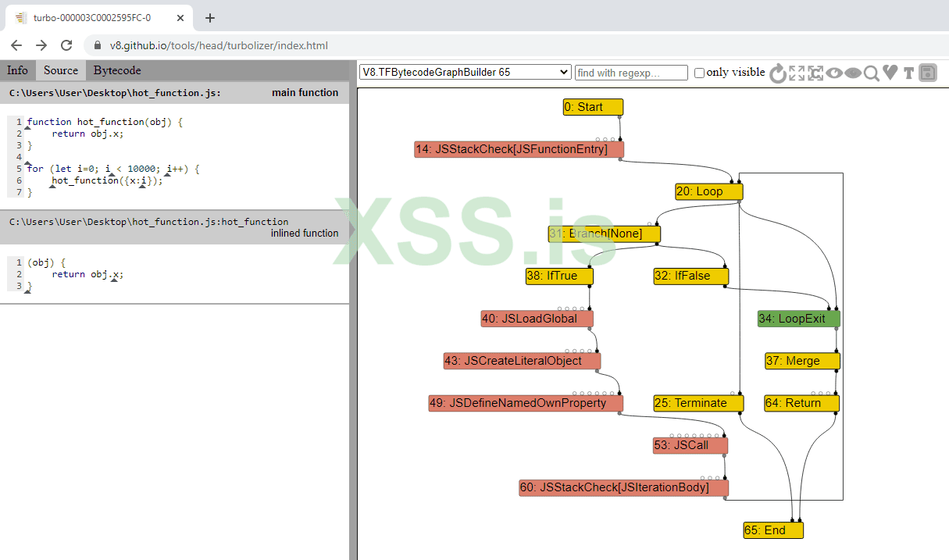
Task: Click the circular arrow re-layout graph icon
Action: (x=777, y=73)
